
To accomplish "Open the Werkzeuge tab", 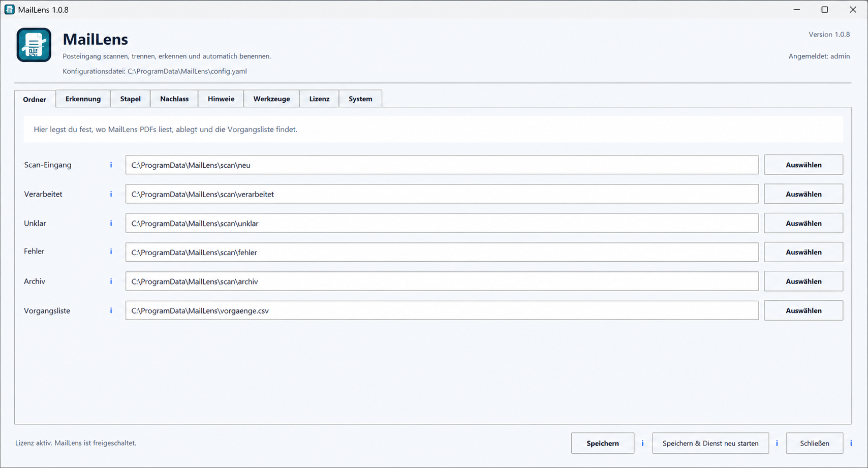I will [x=271, y=99].
